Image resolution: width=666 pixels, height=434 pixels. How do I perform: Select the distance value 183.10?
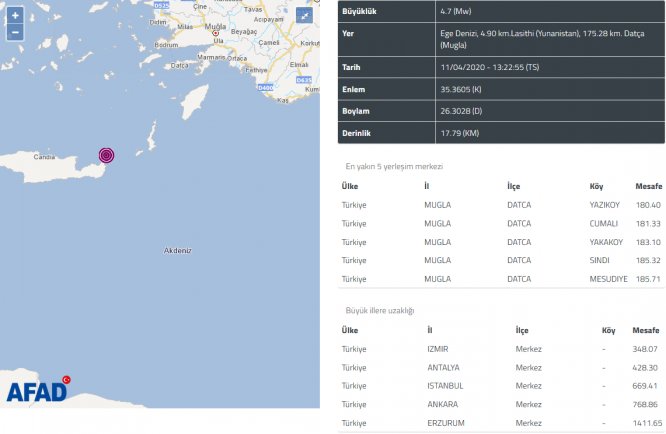pos(648,242)
